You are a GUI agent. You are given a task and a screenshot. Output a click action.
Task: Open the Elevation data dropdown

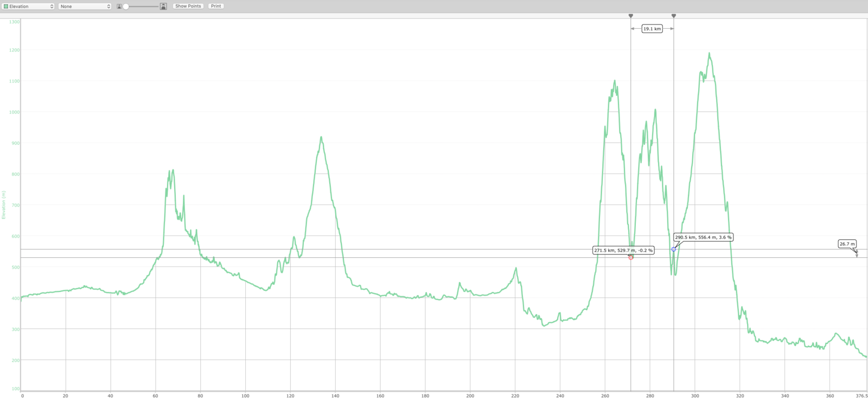pos(29,7)
